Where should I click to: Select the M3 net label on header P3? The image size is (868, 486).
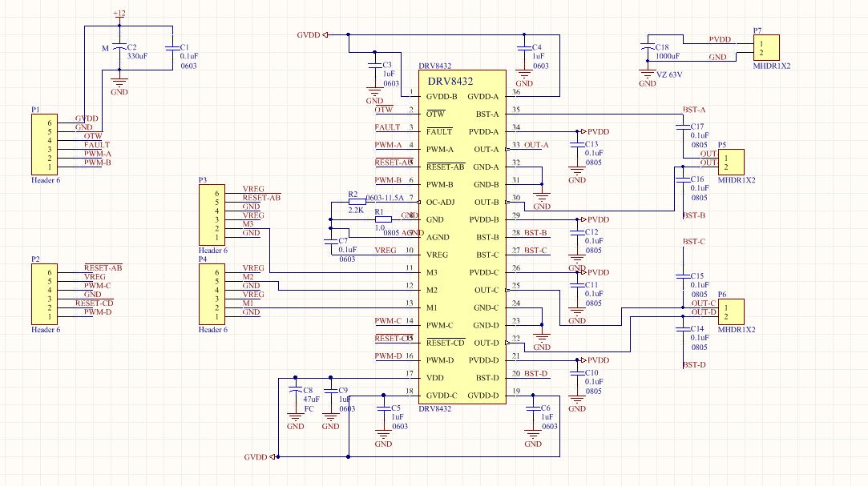248,224
